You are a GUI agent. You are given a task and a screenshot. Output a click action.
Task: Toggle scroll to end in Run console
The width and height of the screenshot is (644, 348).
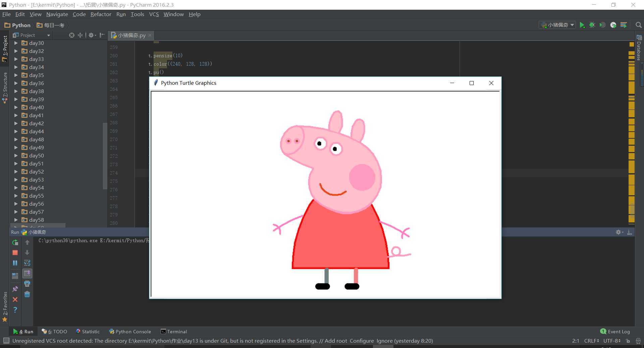pyautogui.click(x=27, y=273)
